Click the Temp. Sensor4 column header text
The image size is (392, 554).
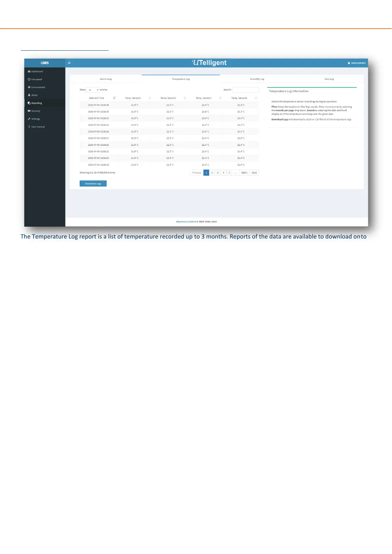coord(239,98)
